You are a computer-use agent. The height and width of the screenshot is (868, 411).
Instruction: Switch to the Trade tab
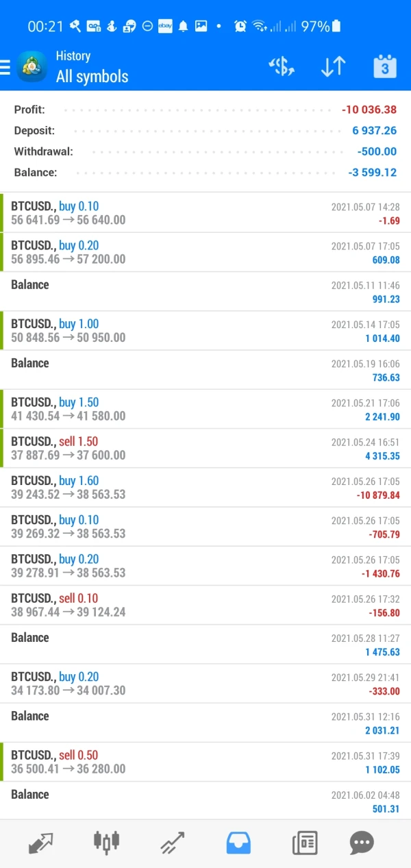point(172,842)
